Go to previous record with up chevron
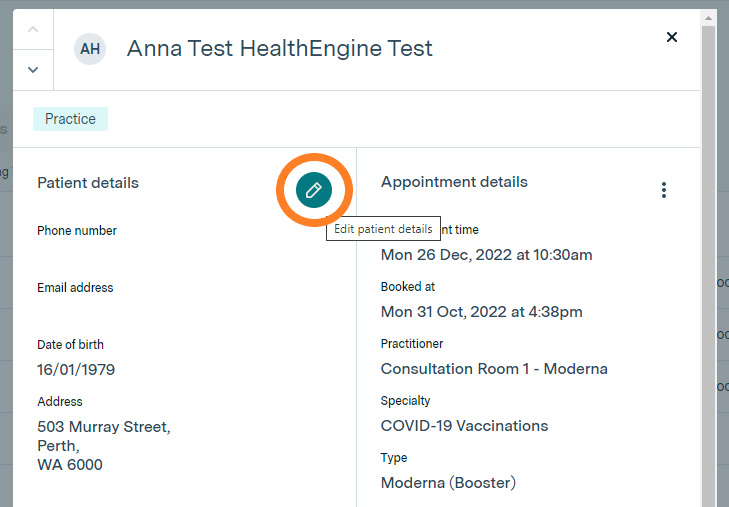 [x=33, y=29]
